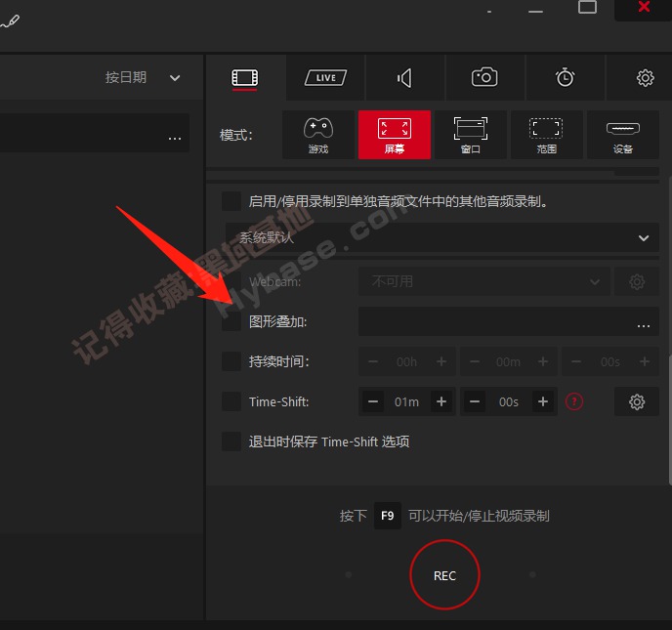Select 范围 area recording mode
The height and width of the screenshot is (630, 672).
tap(546, 135)
